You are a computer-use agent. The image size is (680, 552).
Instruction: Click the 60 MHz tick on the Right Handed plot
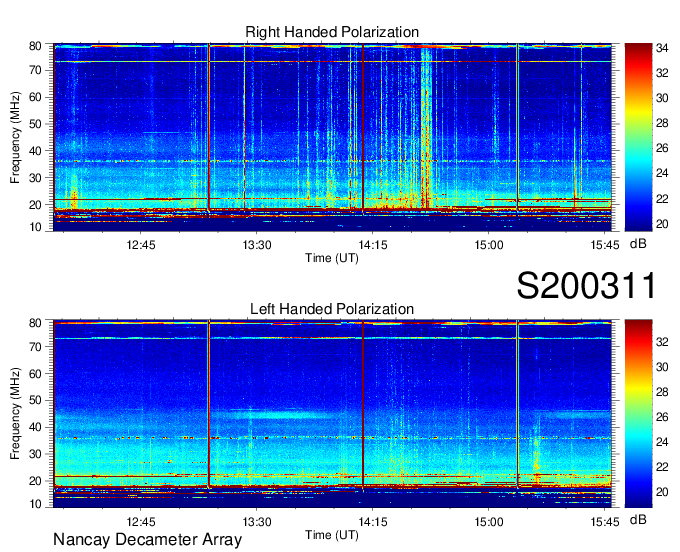pyautogui.click(x=35, y=97)
